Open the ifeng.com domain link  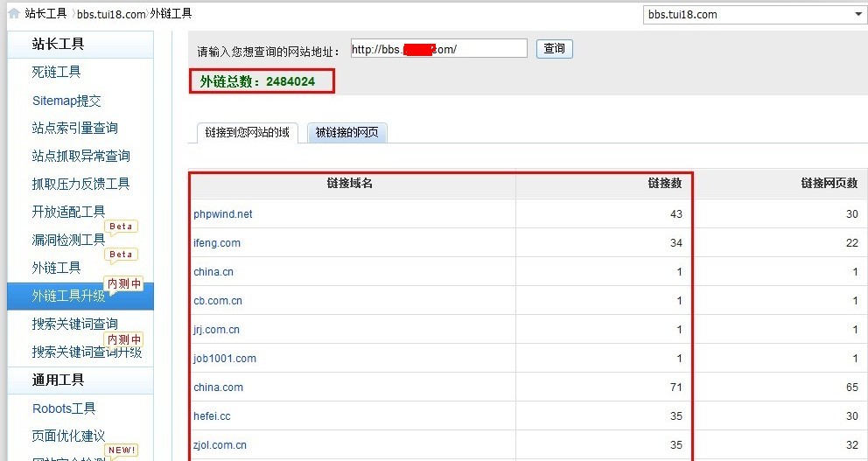pyautogui.click(x=216, y=243)
